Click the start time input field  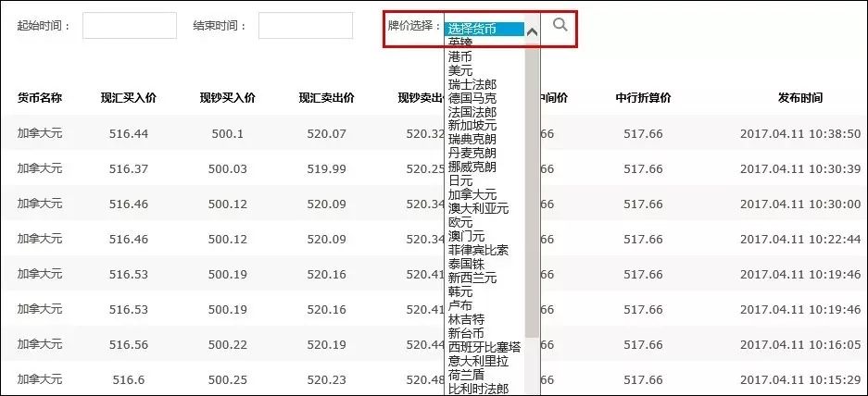point(130,25)
